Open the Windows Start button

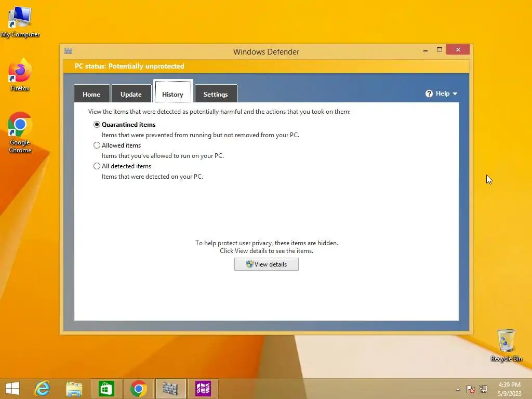[x=12, y=389]
